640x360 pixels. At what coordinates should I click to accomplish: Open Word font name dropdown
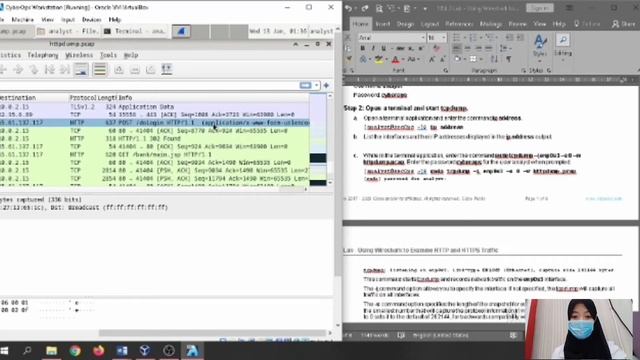pyautogui.click(x=423, y=38)
